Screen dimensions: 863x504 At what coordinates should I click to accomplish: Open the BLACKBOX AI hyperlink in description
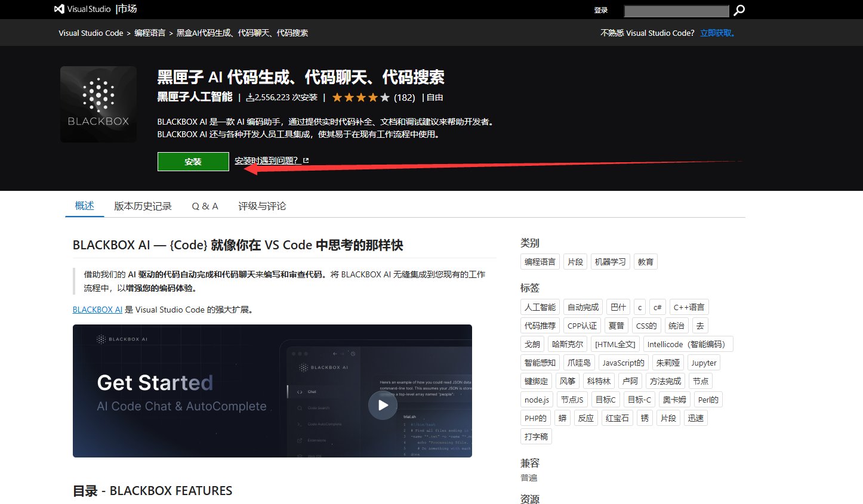click(x=97, y=310)
